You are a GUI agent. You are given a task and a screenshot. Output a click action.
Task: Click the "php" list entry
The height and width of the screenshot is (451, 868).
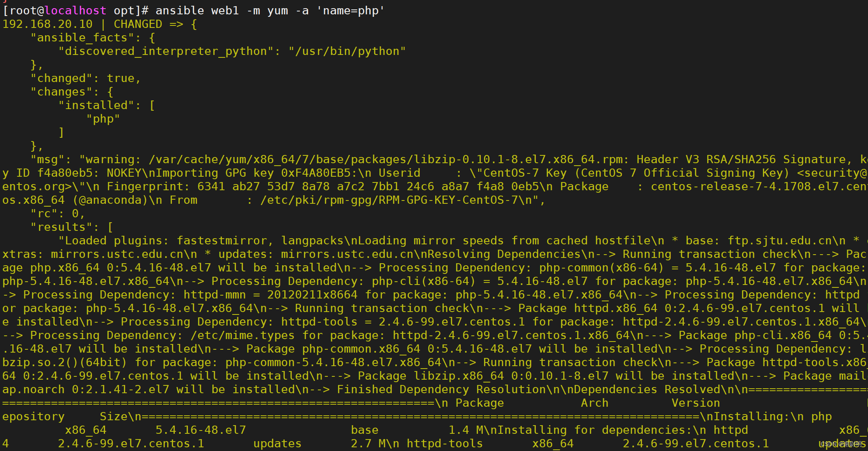[x=103, y=119]
